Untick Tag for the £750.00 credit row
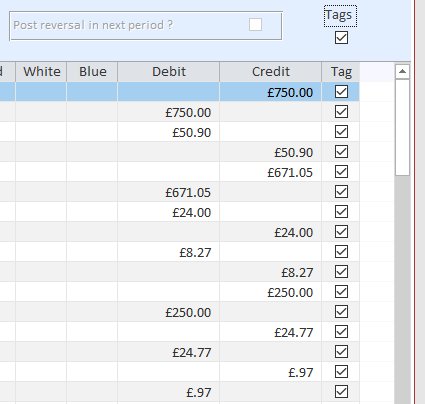 click(x=341, y=92)
